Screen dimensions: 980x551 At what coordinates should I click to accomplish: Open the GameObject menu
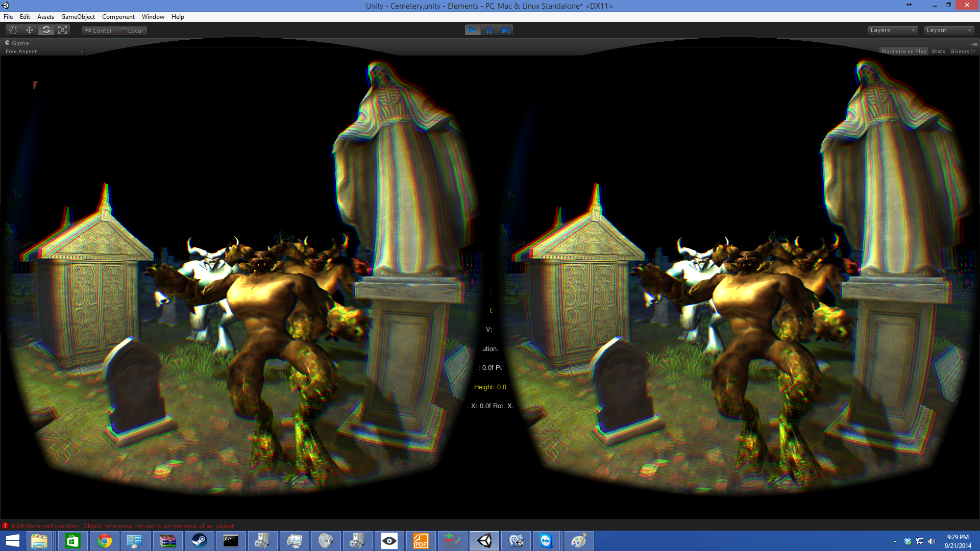tap(78, 17)
